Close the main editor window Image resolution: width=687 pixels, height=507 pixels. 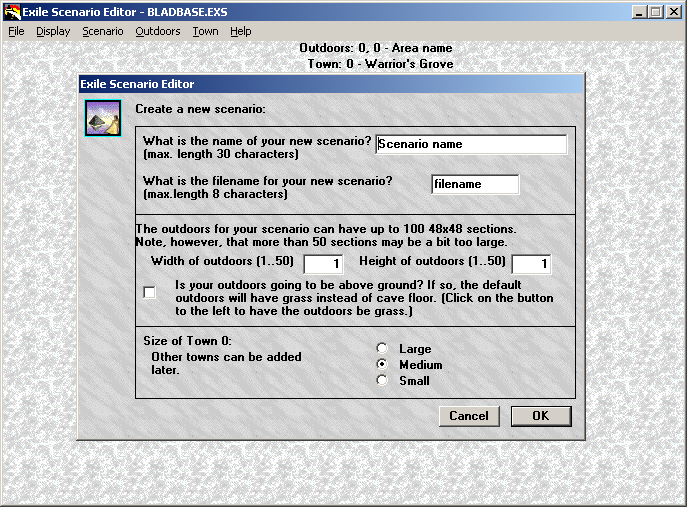click(674, 11)
